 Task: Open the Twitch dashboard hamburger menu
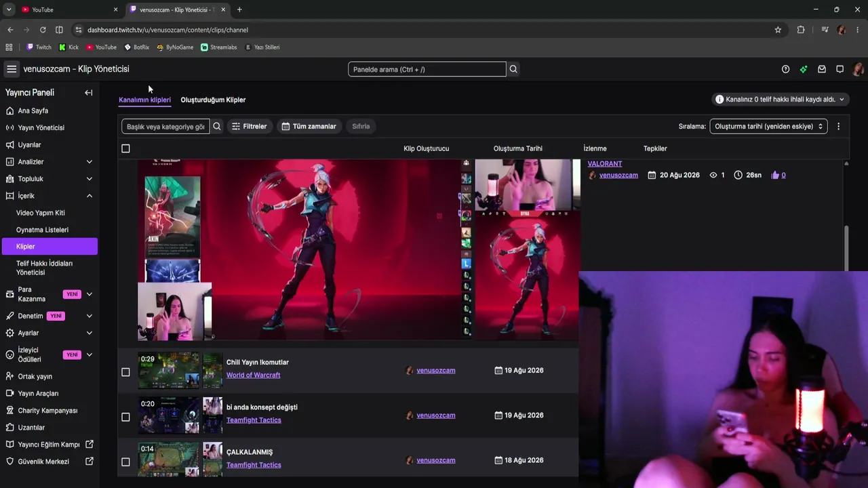tap(12, 69)
